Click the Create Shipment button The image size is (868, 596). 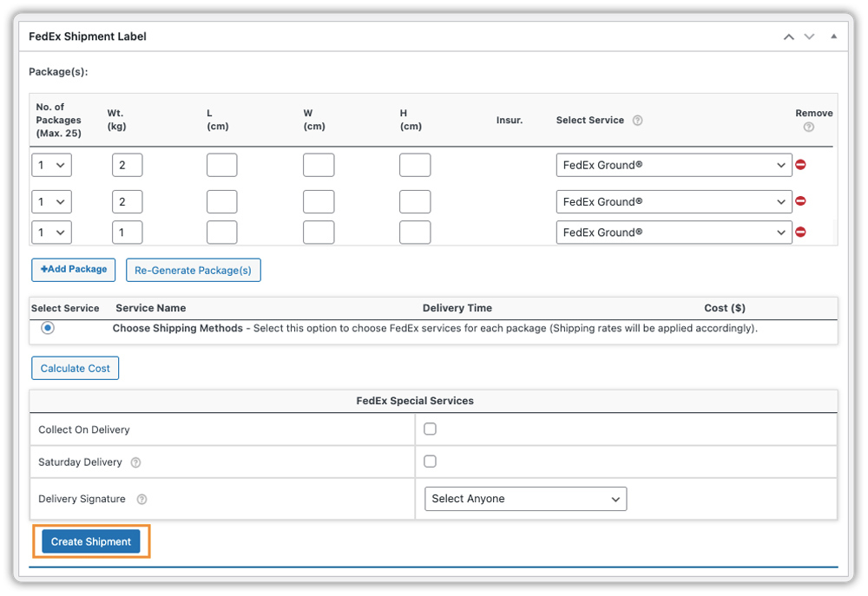coord(91,541)
